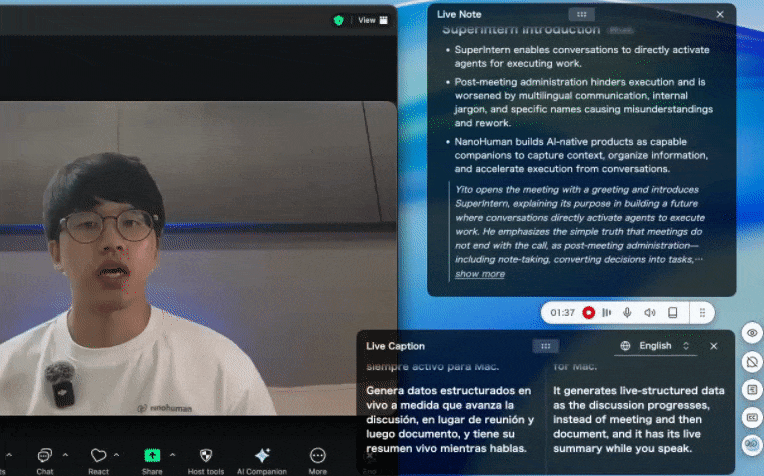The image size is (764, 476).
Task: Mute the microphone in the floating recorder bar
Action: coord(628,313)
